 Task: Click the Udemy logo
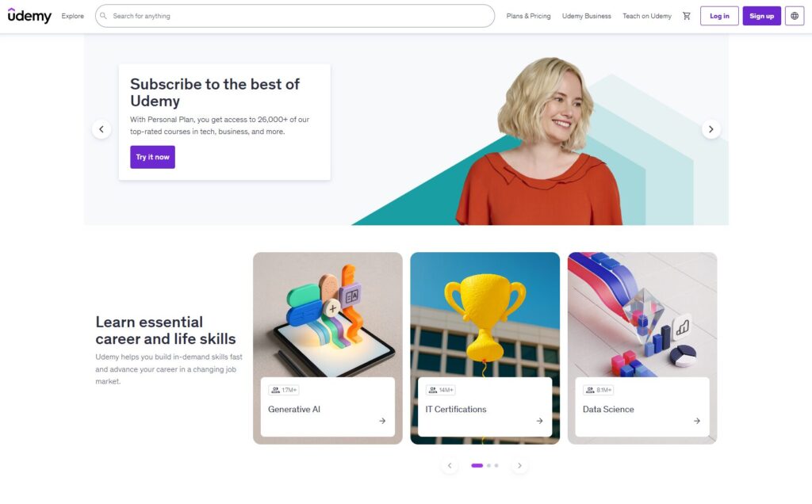point(29,16)
